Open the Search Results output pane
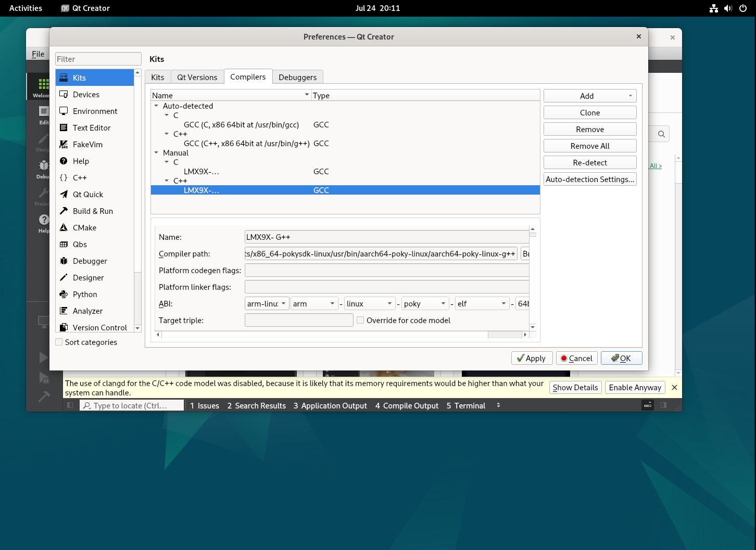Screen dimensions: 756x550 [257, 405]
